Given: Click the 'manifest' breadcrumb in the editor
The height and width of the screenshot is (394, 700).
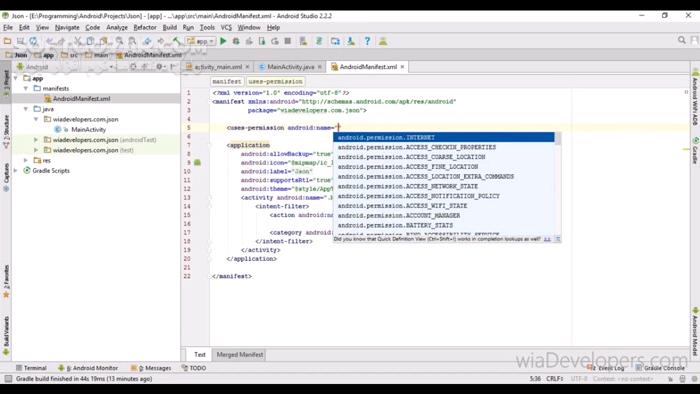Looking at the screenshot, I should point(227,82).
